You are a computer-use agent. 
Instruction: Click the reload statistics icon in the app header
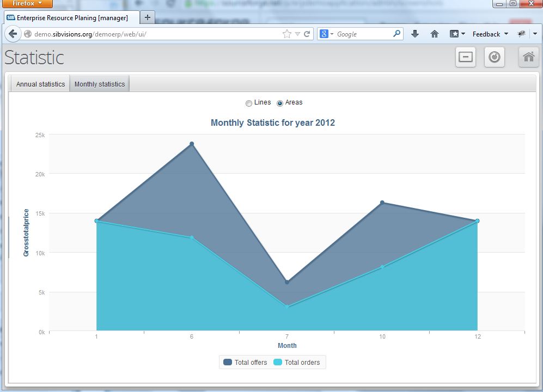tap(495, 57)
